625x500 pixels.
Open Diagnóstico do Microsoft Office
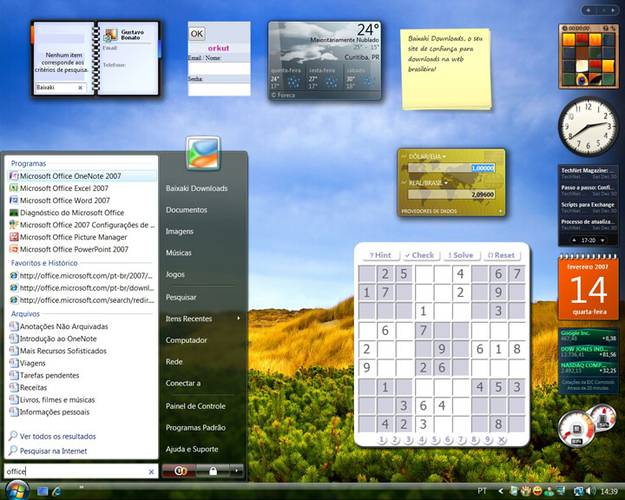tap(81, 213)
